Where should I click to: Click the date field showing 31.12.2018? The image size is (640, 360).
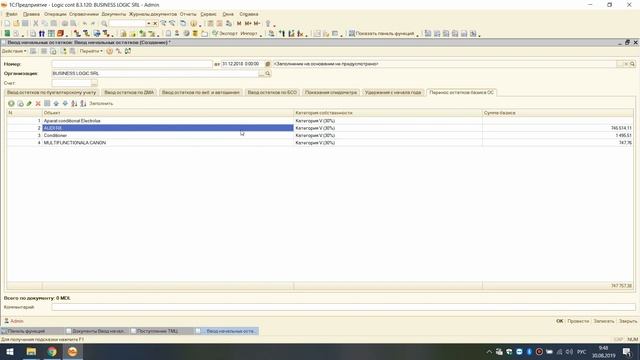243,64
